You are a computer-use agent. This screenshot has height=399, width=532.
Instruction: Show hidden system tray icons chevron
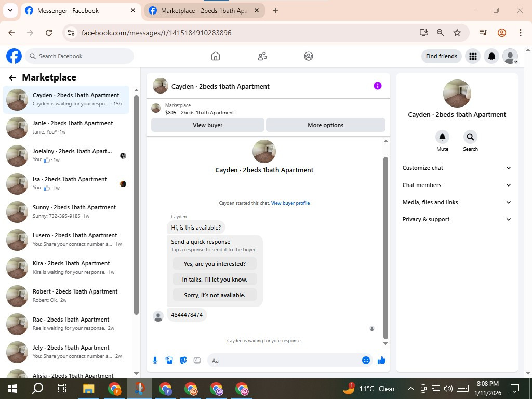coord(410,389)
